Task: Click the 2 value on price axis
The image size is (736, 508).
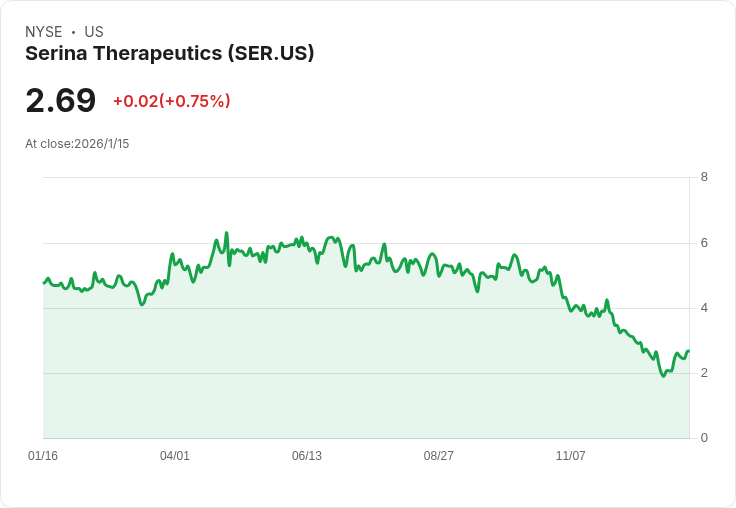Action: pos(704,373)
